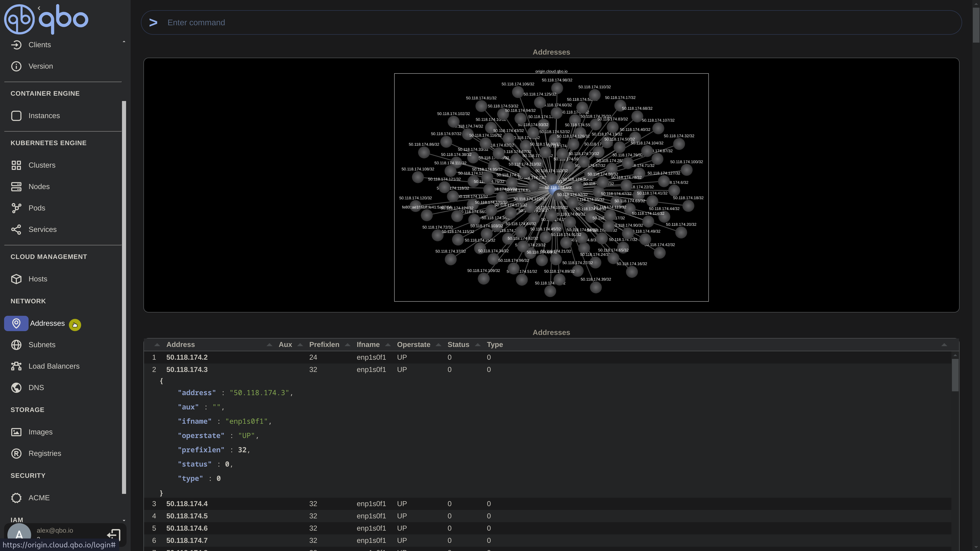Go to Version menu item
The width and height of the screenshot is (980, 551).
[x=41, y=66]
